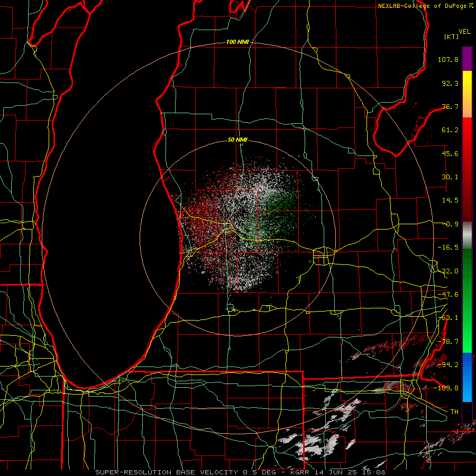The width and height of the screenshot is (476, 476).
Task: Select the -94.2 value on the velocity scale
Action: pos(448,364)
